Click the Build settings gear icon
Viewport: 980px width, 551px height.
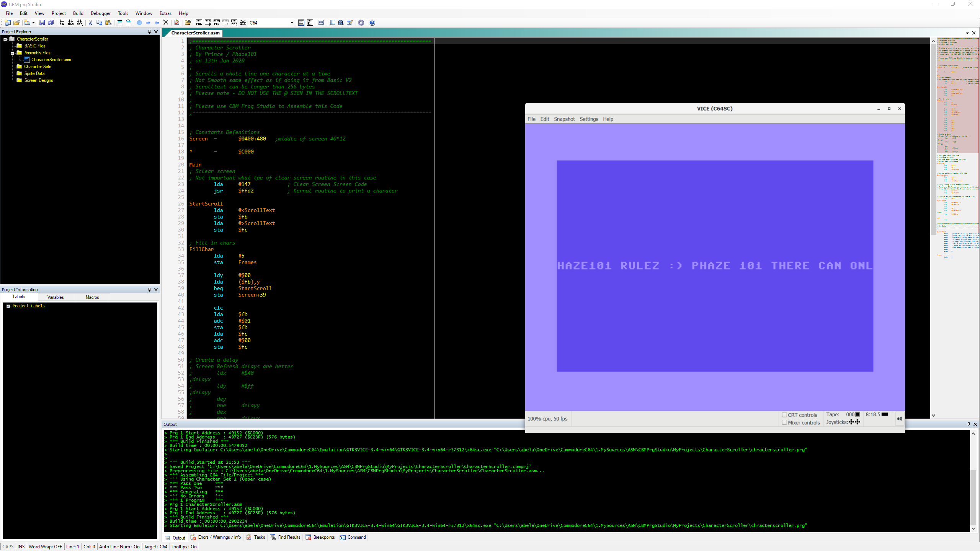point(361,23)
